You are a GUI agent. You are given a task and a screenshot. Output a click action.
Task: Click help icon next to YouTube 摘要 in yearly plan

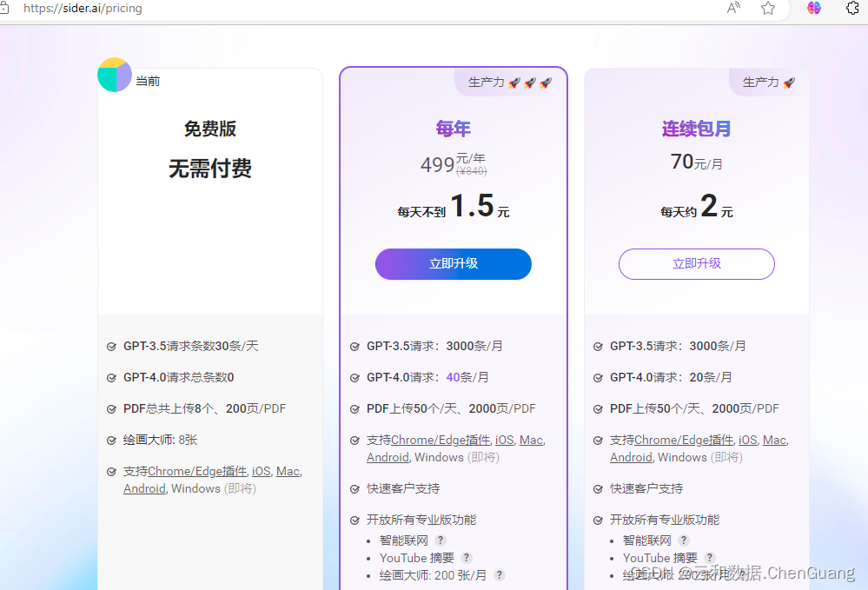point(466,558)
